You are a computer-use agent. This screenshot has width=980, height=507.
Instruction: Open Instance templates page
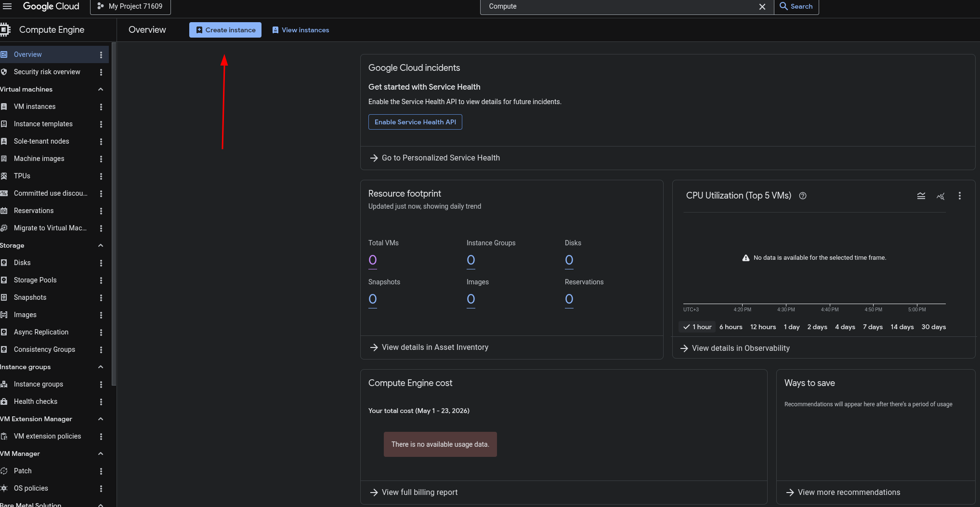[43, 124]
